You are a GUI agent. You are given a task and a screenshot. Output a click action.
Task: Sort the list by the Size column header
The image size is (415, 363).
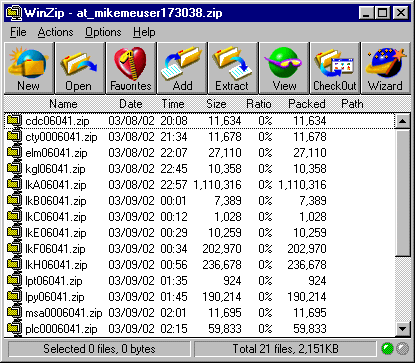coord(216,104)
